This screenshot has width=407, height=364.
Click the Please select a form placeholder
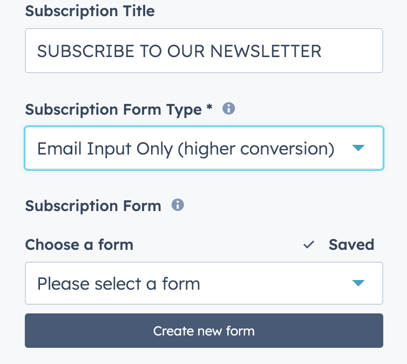coord(119,284)
